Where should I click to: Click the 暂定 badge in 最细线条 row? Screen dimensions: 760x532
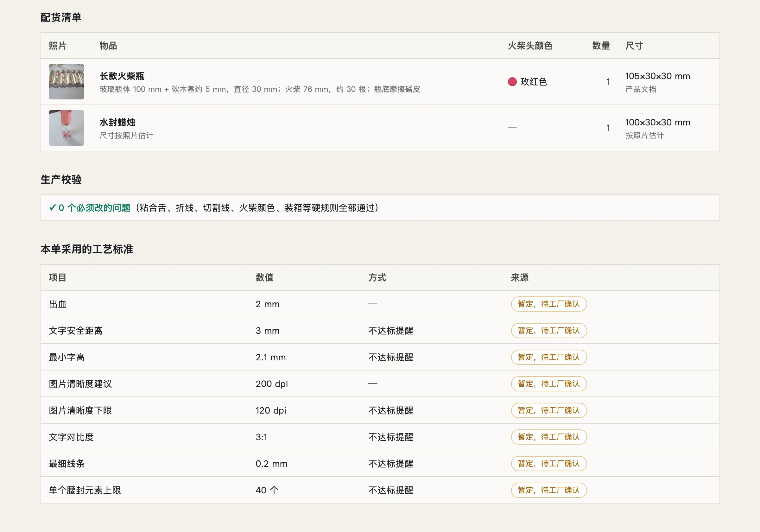[x=549, y=464]
